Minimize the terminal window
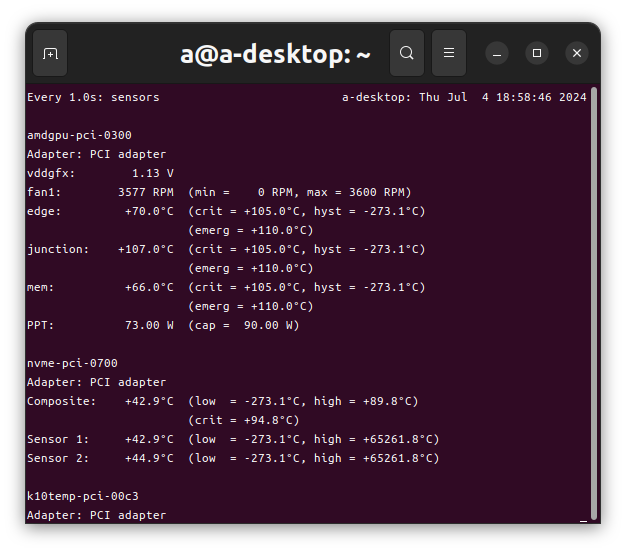The height and width of the screenshot is (552, 626). pyautogui.click(x=497, y=53)
